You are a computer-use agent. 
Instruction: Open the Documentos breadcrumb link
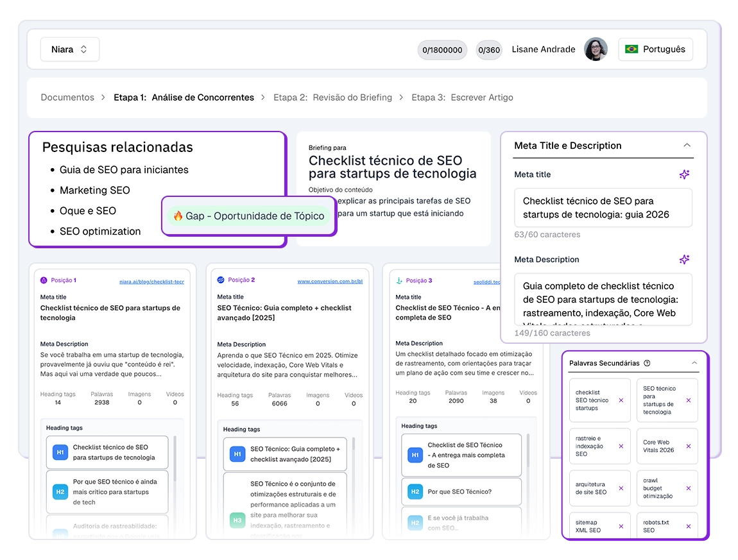pyautogui.click(x=67, y=98)
